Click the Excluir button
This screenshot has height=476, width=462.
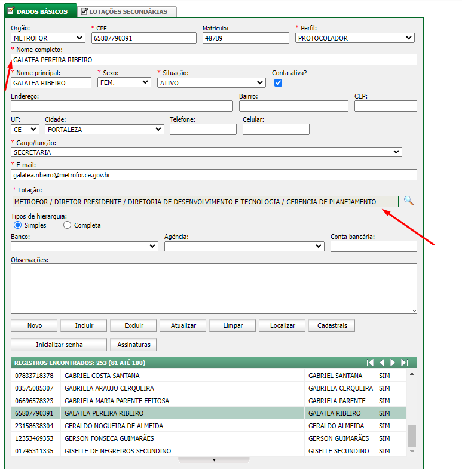tap(133, 325)
